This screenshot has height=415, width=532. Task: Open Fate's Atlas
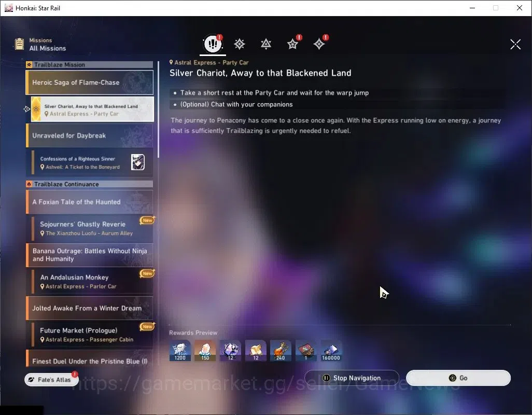pos(51,379)
